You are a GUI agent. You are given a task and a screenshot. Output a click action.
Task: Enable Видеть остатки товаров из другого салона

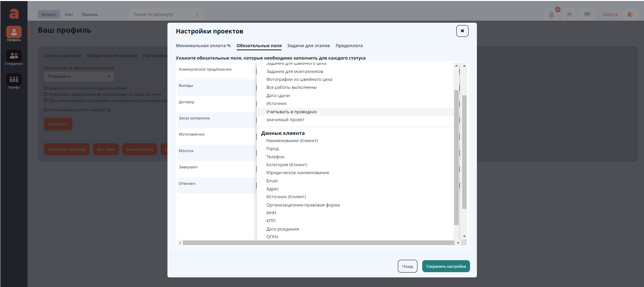click(x=46, y=88)
